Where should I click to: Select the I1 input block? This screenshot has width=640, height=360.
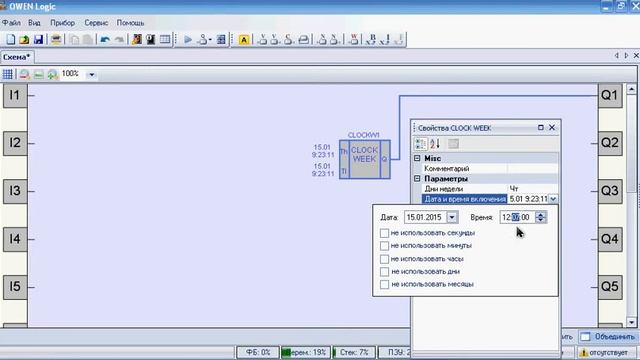click(x=15, y=96)
